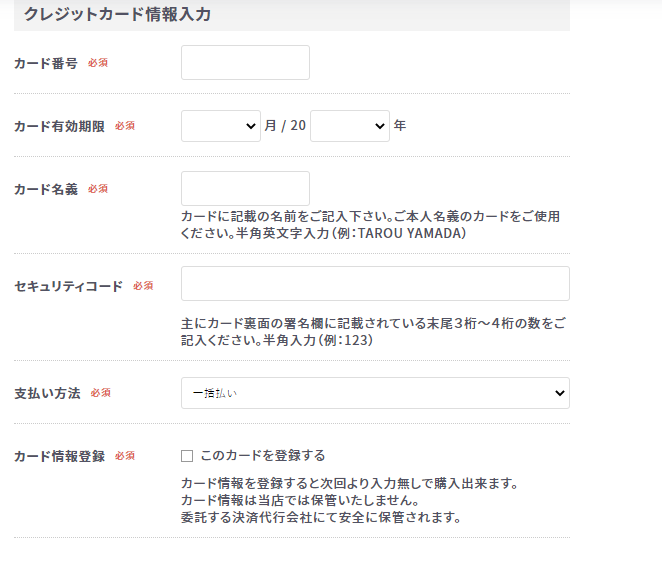Click the 支払い方法 field label
Image resolution: width=662 pixels, height=573 pixels.
[47, 394]
